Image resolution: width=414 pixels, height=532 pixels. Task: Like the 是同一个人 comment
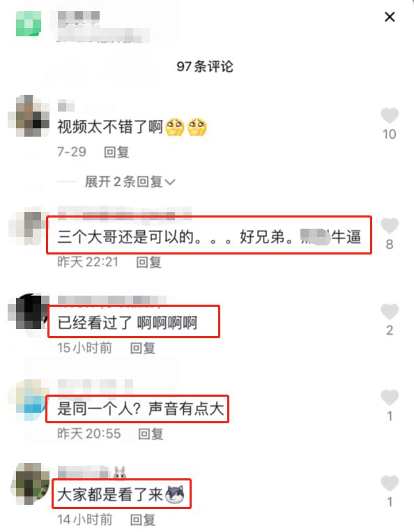click(390, 397)
